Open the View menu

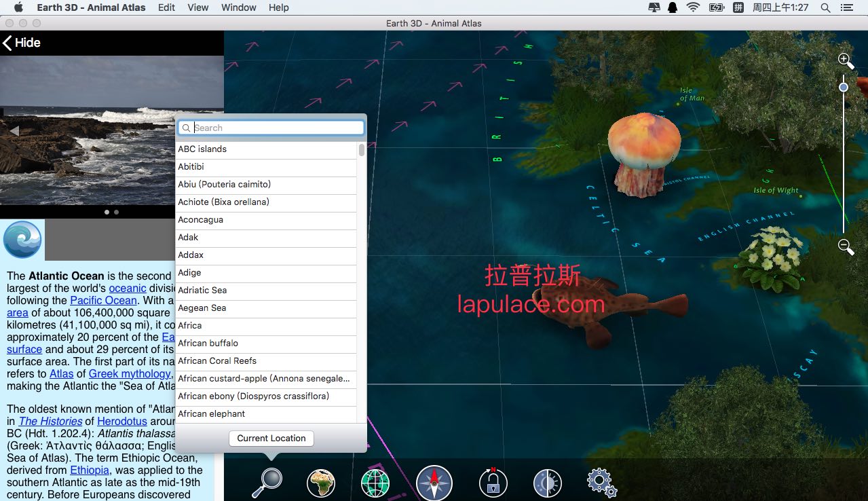click(197, 7)
